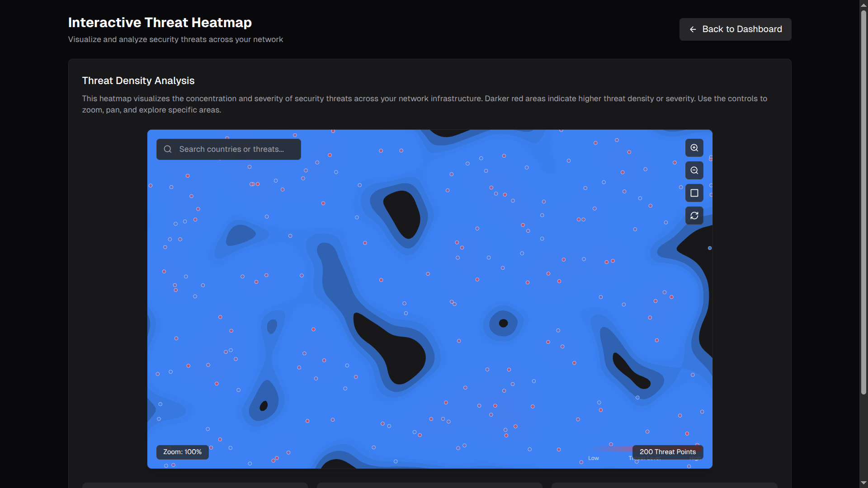
Task: Select the lone blue point at the heatmap's right edge
Action: (710, 248)
